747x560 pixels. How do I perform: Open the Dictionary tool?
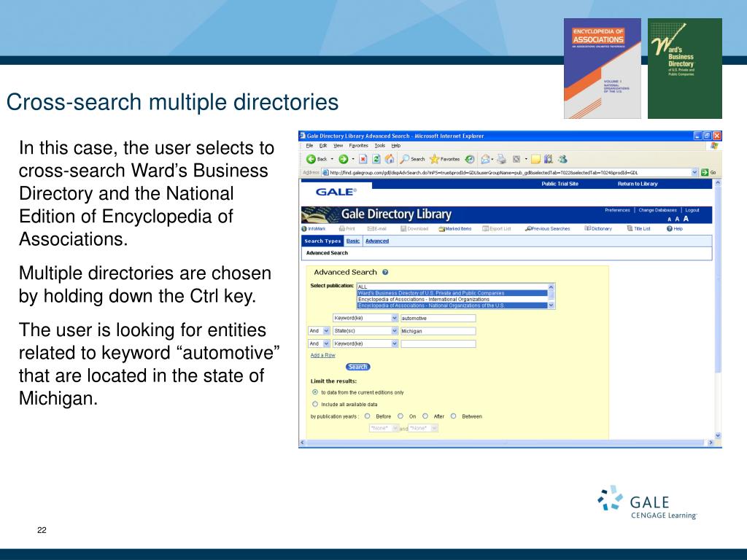[x=598, y=229]
